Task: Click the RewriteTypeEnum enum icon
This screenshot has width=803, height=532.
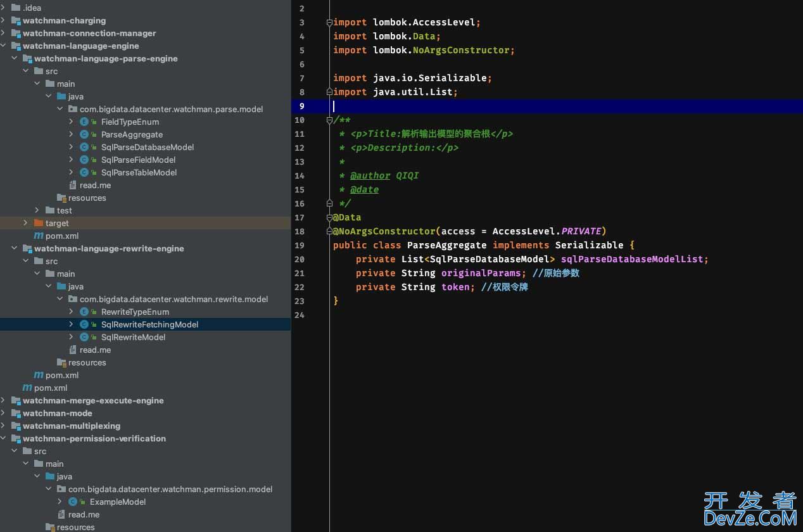Action: click(x=84, y=312)
